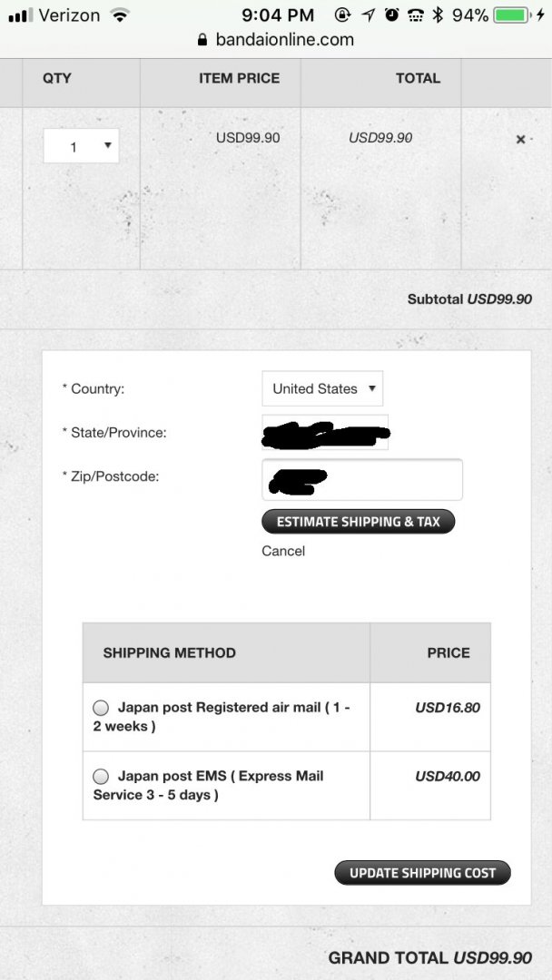Tap the location arrow status icon

point(369,15)
